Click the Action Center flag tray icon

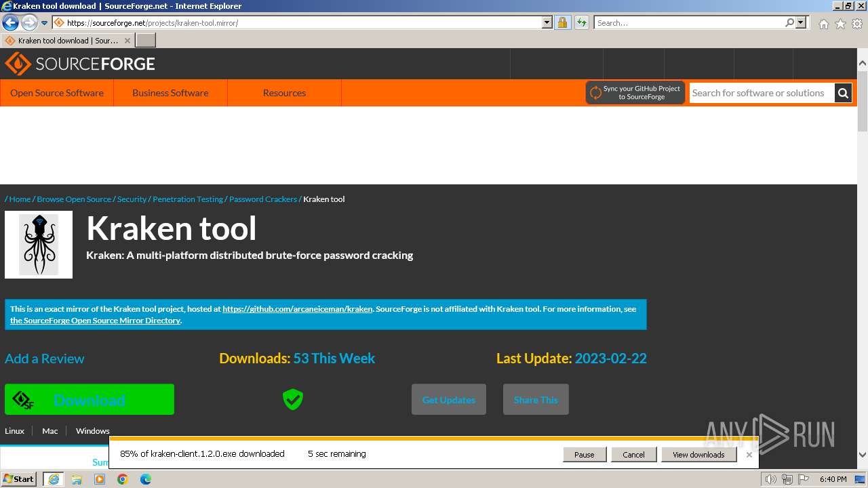(802, 479)
